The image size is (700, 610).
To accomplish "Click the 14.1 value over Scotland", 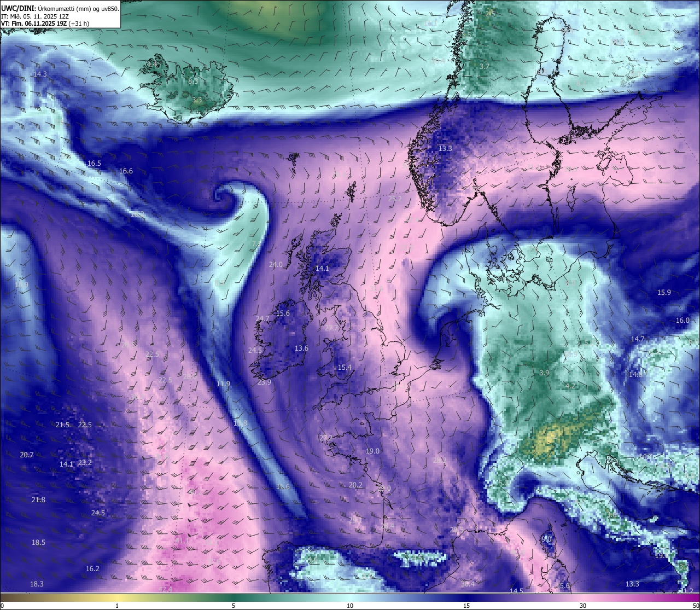I will coord(322,269).
